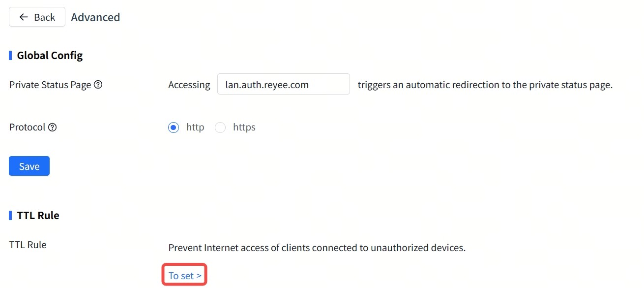644x288 pixels.
Task: Select the https radio button
Action: click(x=220, y=128)
